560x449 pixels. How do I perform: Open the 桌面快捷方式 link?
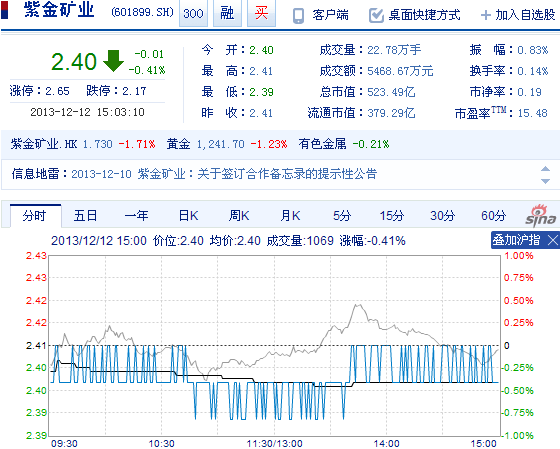[x=424, y=15]
